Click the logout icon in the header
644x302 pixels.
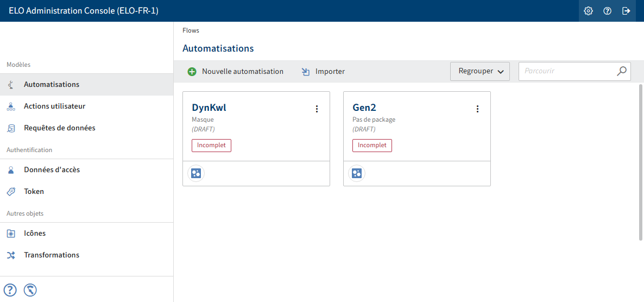tap(626, 11)
